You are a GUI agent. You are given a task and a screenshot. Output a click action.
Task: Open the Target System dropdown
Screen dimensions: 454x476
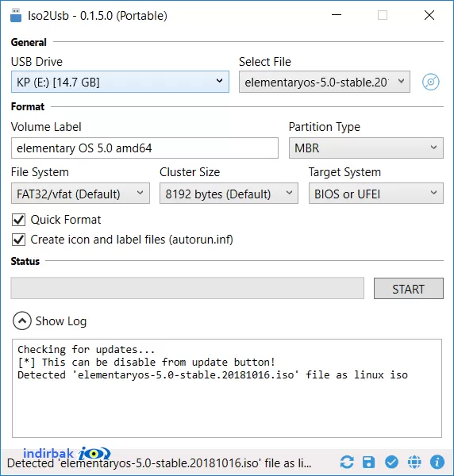click(376, 194)
